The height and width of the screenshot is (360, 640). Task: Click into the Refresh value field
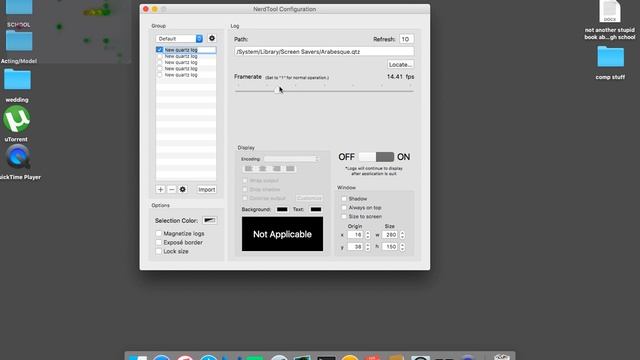tap(406, 39)
